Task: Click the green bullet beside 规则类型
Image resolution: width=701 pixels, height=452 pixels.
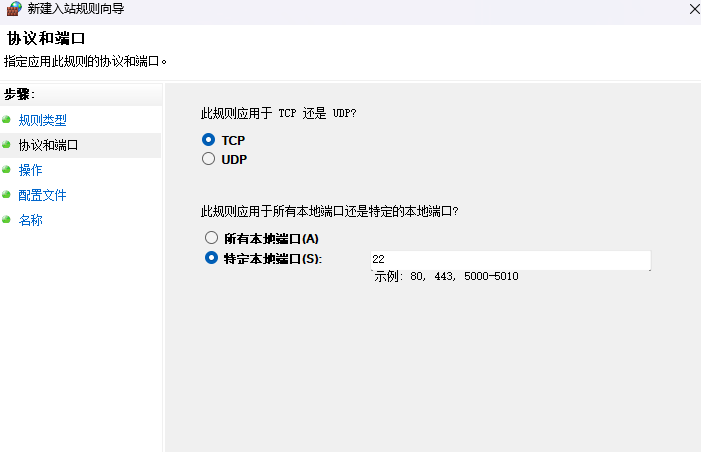Action: pos(7,120)
